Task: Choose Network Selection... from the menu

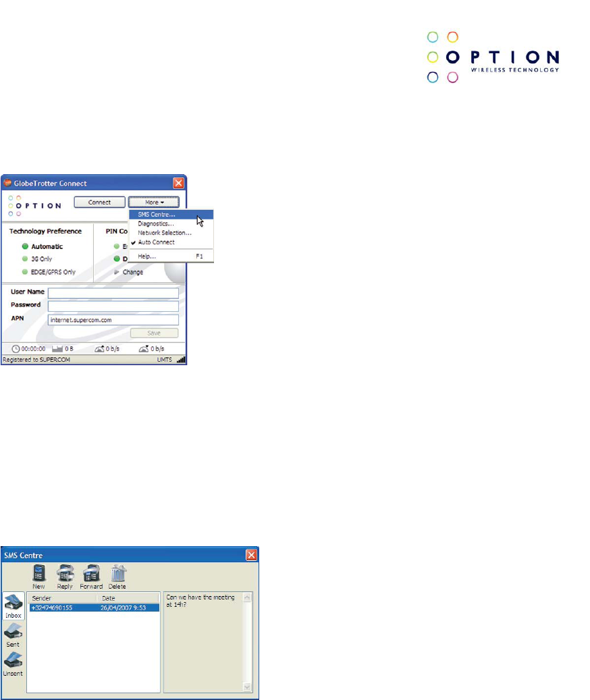Action: (x=171, y=233)
